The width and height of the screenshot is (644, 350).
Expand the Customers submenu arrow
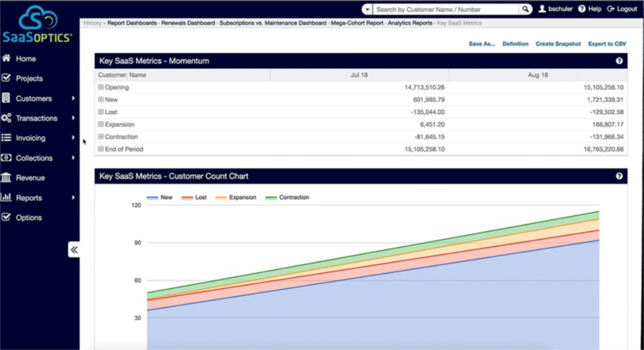click(73, 98)
